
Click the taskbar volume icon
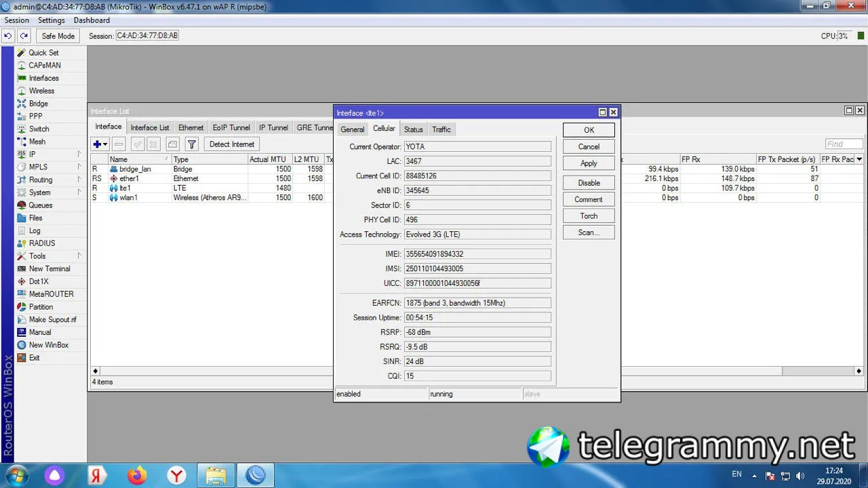(800, 475)
